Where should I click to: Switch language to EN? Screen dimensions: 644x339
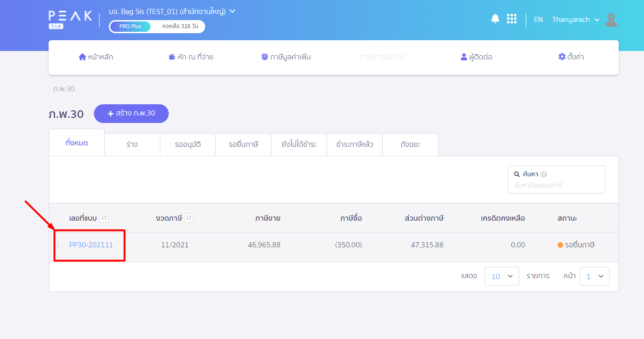click(538, 20)
